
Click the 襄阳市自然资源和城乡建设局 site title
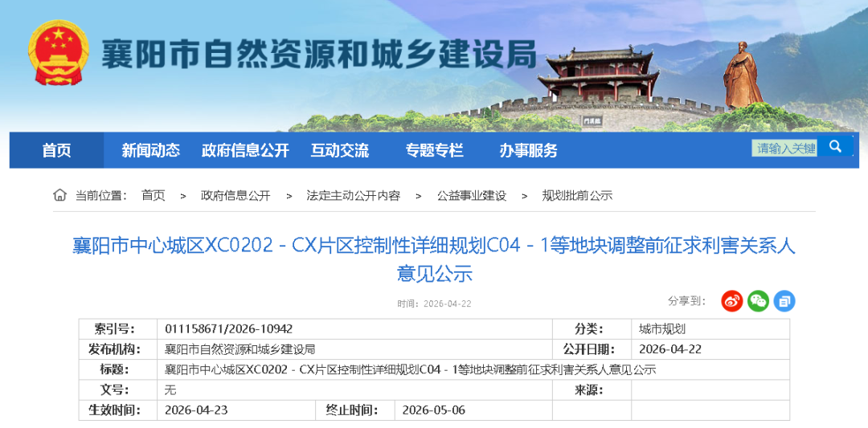pyautogui.click(x=317, y=55)
